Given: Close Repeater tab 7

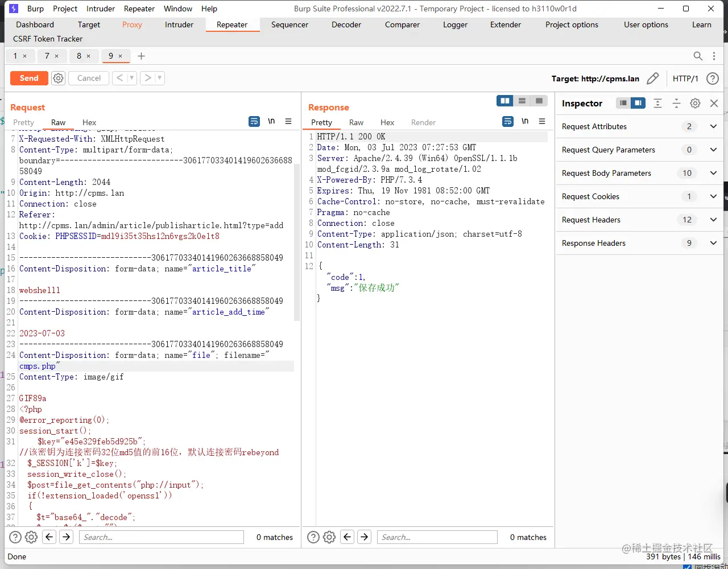Looking at the screenshot, I should 56,56.
